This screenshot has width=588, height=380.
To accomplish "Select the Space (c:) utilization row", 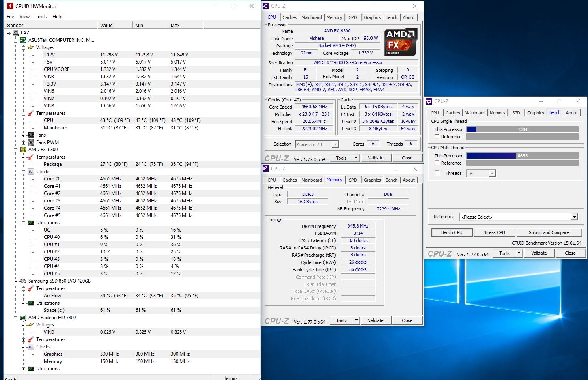I will pos(132,310).
